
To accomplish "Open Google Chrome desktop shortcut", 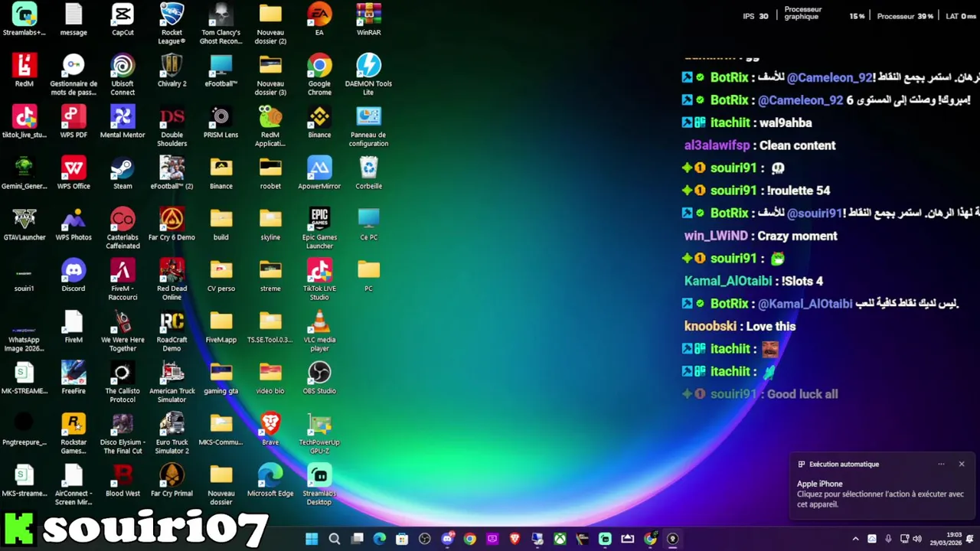I will pos(319,74).
